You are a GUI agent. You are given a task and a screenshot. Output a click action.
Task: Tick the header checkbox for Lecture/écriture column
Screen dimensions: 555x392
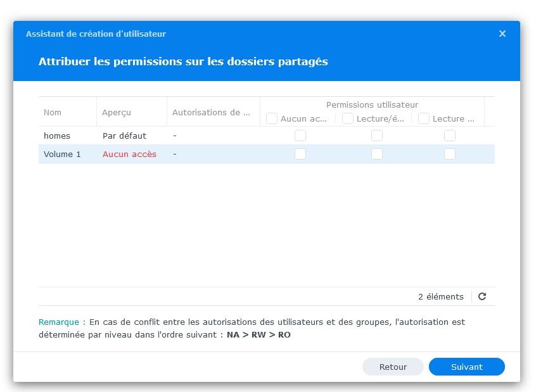(348, 118)
